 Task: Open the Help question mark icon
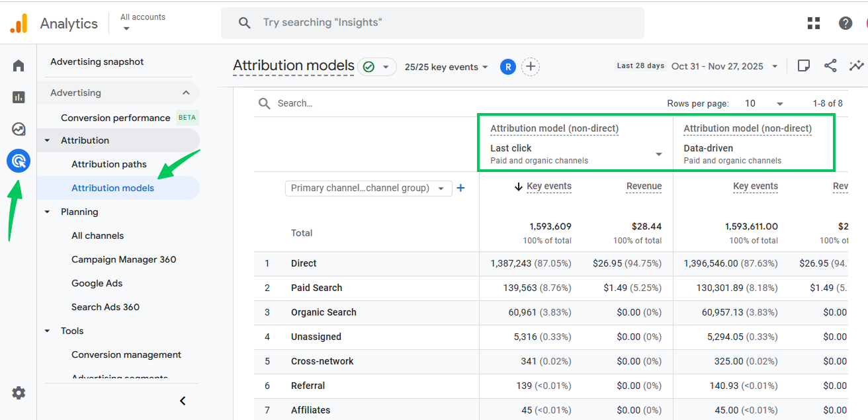(x=846, y=23)
